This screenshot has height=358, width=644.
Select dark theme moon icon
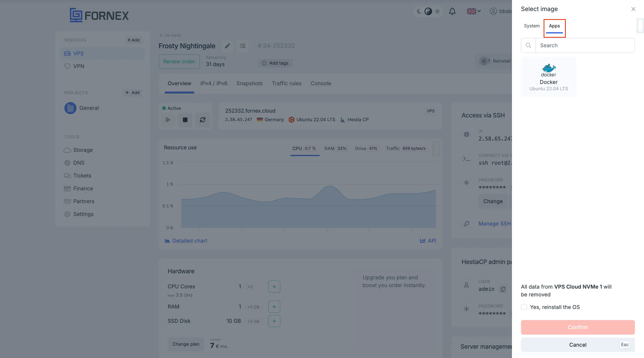[x=419, y=11]
